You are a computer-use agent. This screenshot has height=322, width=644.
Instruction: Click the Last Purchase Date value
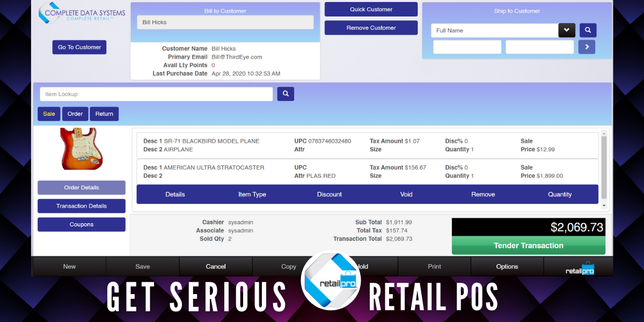246,74
